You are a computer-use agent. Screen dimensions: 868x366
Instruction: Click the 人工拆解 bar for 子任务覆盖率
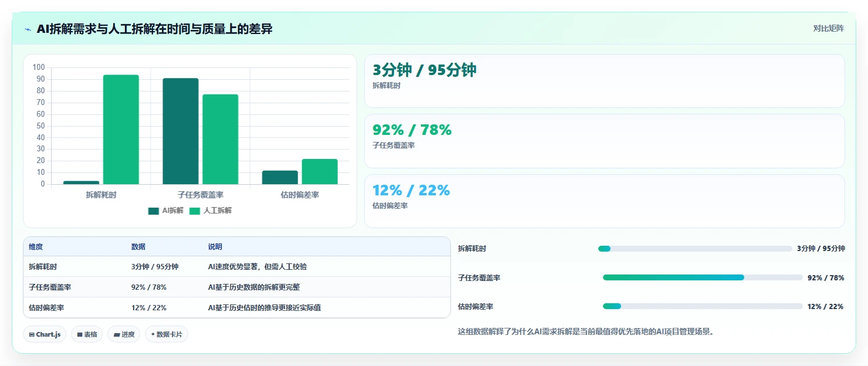tap(221, 139)
